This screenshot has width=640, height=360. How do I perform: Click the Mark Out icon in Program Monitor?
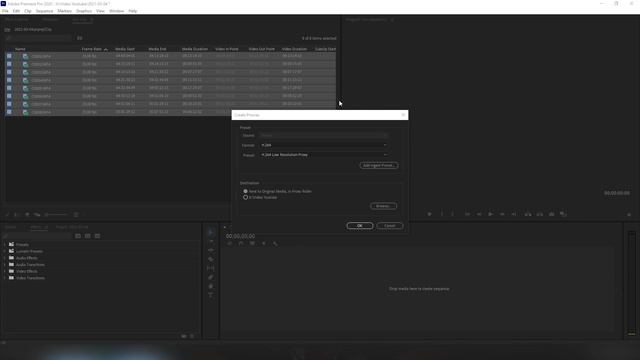click(452, 214)
